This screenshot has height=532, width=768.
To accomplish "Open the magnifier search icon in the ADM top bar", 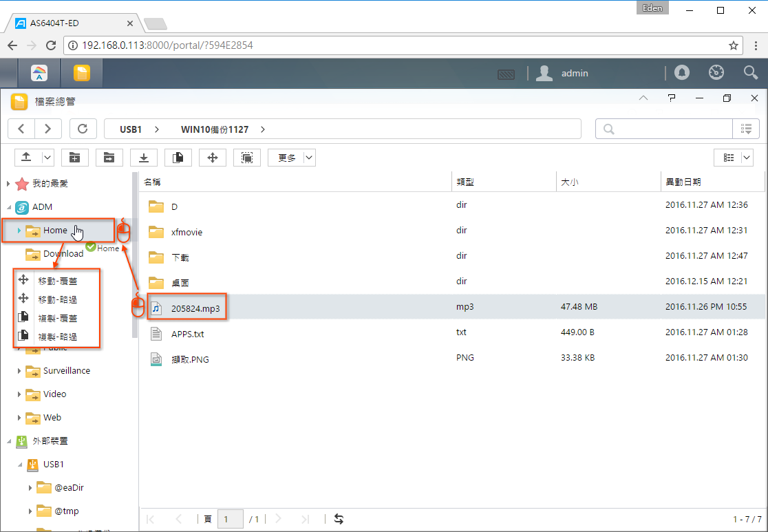I will (x=750, y=72).
